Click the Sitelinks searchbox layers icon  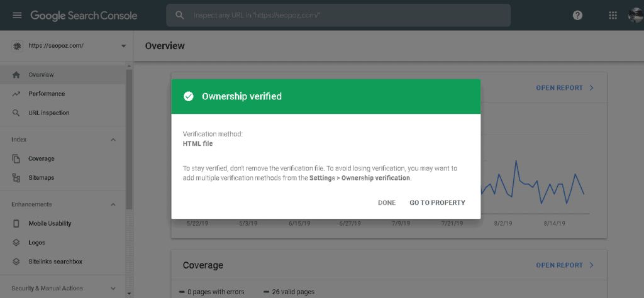16,262
